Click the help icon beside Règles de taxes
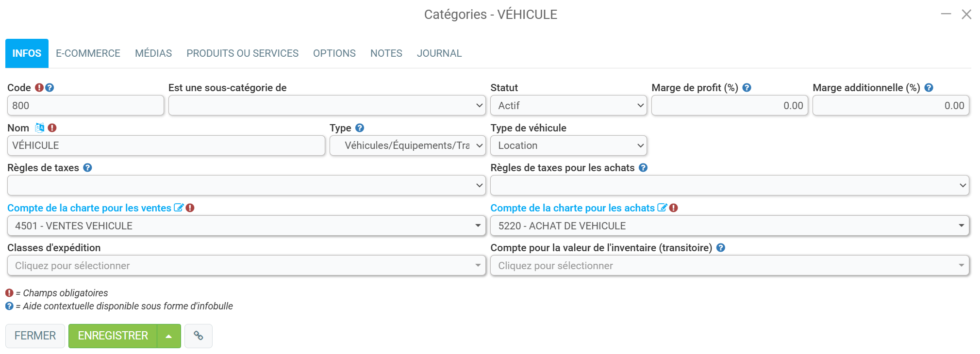 [x=87, y=168]
